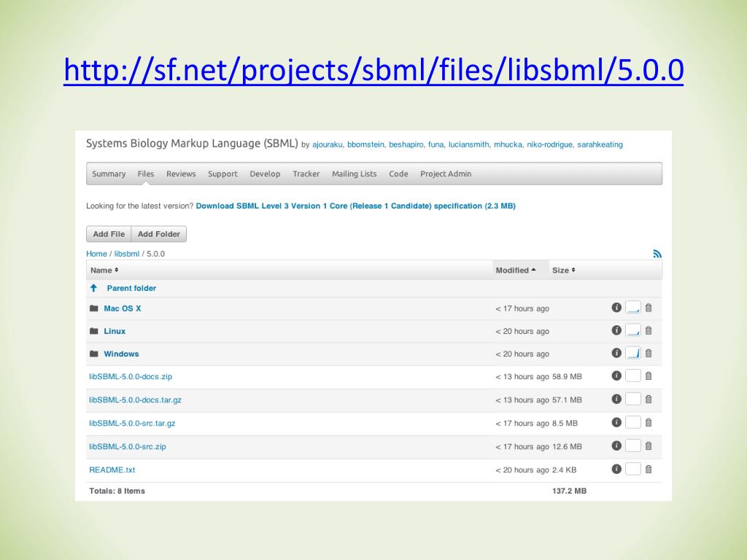The height and width of the screenshot is (560, 747).
Task: Open the Develop tab
Action: click(x=265, y=174)
